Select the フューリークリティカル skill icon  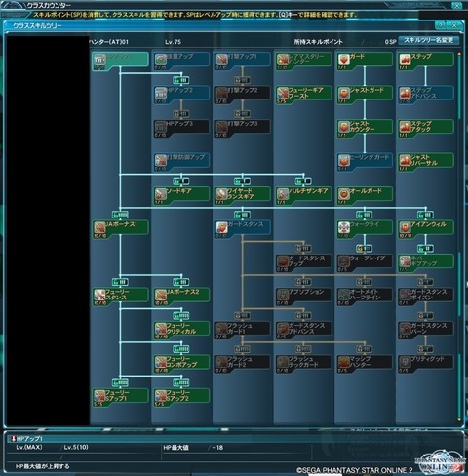click(x=161, y=330)
